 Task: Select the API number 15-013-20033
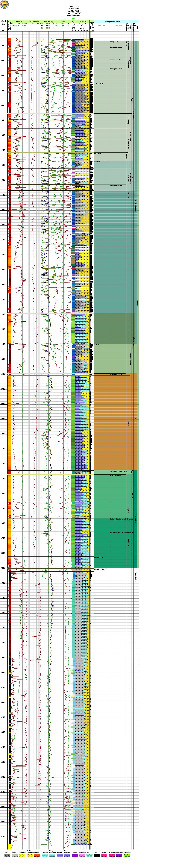74,9
